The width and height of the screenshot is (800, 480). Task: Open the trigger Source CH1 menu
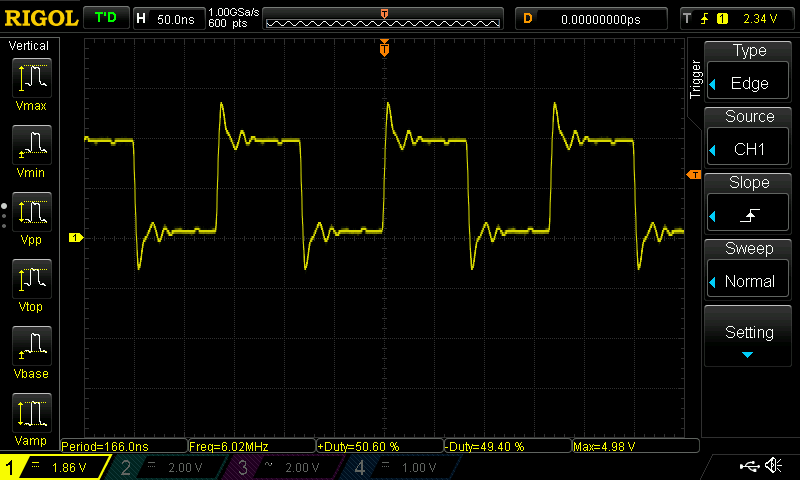coord(749,138)
